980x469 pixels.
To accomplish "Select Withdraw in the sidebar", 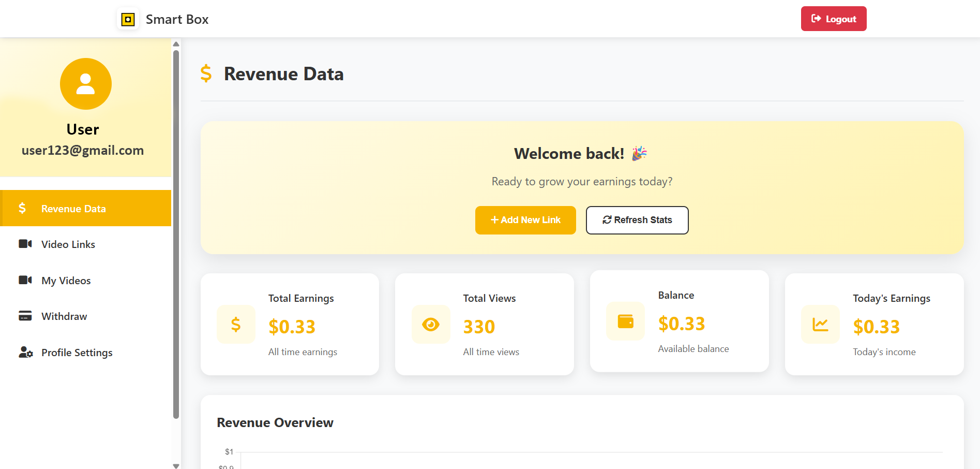I will tap(64, 316).
